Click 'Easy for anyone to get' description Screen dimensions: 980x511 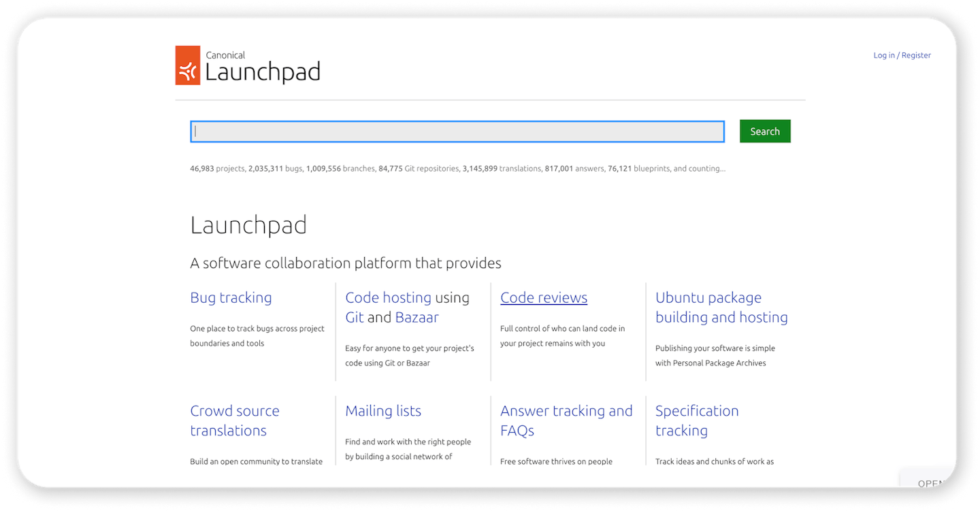point(410,356)
